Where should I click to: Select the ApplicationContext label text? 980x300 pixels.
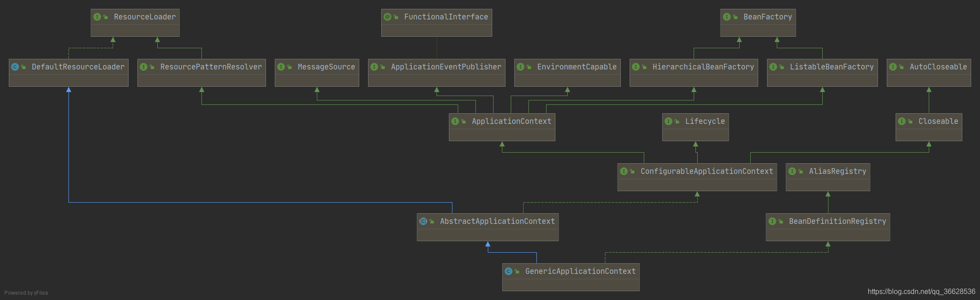pos(512,121)
